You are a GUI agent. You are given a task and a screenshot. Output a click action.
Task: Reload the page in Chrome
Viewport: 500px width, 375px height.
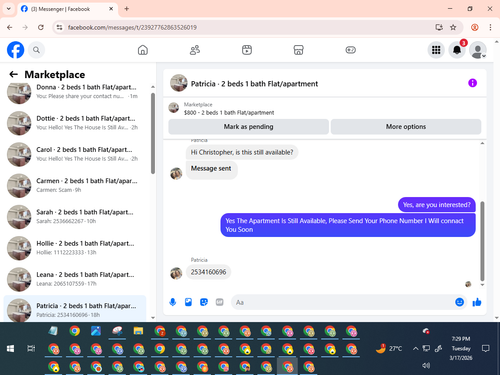pos(41,27)
